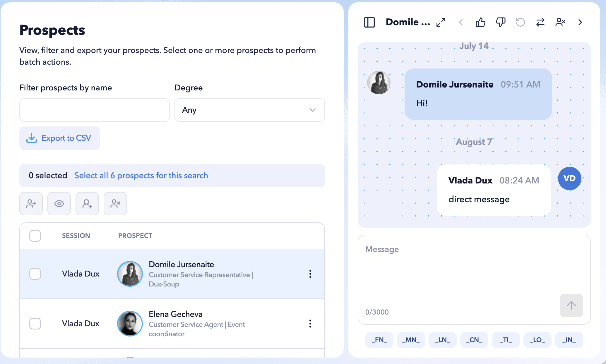Insert the _MN_ placeholder tag

tap(411, 340)
